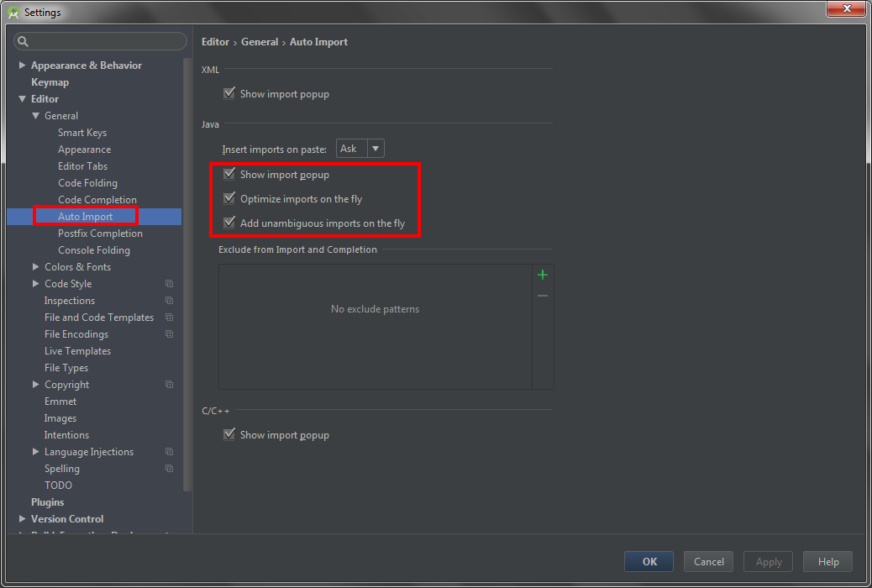This screenshot has height=588, width=872.
Task: Open File Encodings settings
Action: click(76, 334)
